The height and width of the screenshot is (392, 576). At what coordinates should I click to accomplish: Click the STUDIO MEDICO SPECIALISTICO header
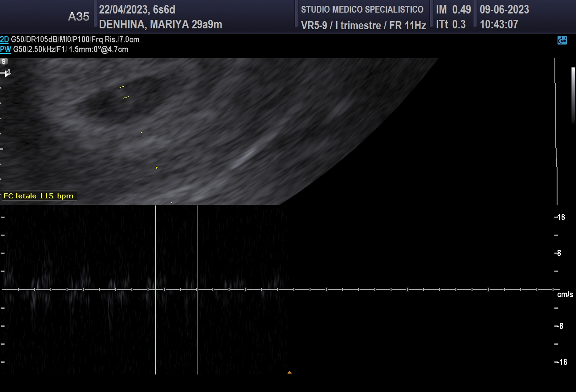pyautogui.click(x=362, y=9)
